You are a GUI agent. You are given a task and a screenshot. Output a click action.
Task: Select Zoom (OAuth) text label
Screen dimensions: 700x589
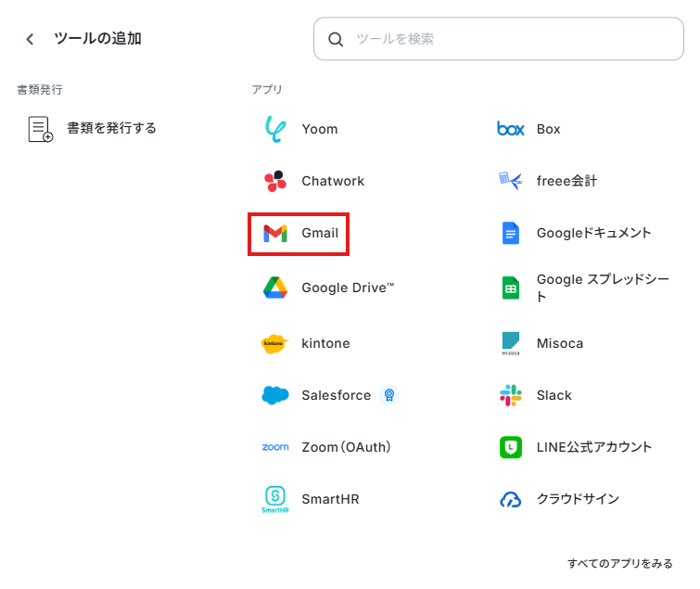pyautogui.click(x=347, y=447)
